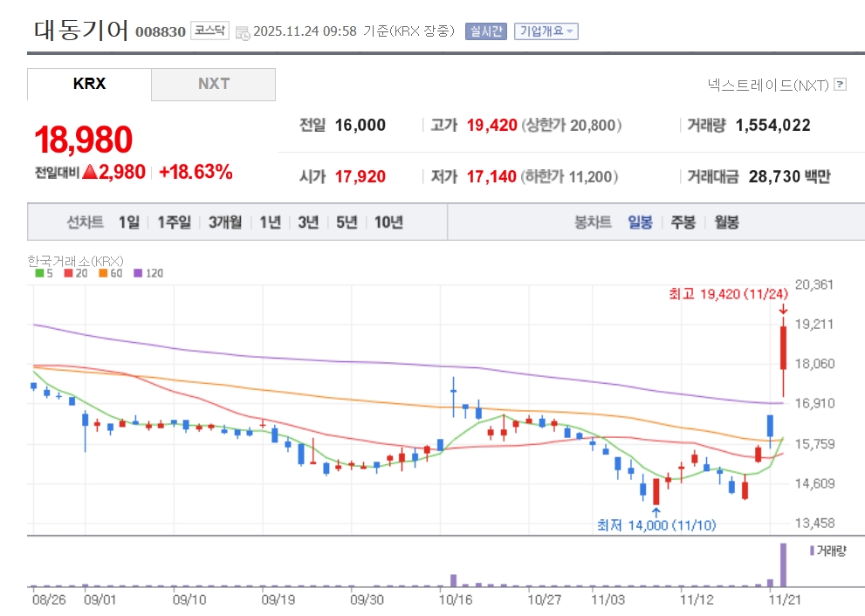This screenshot has width=865, height=616.
Task: Click the 시가 value 17,920
Action: [x=360, y=176]
